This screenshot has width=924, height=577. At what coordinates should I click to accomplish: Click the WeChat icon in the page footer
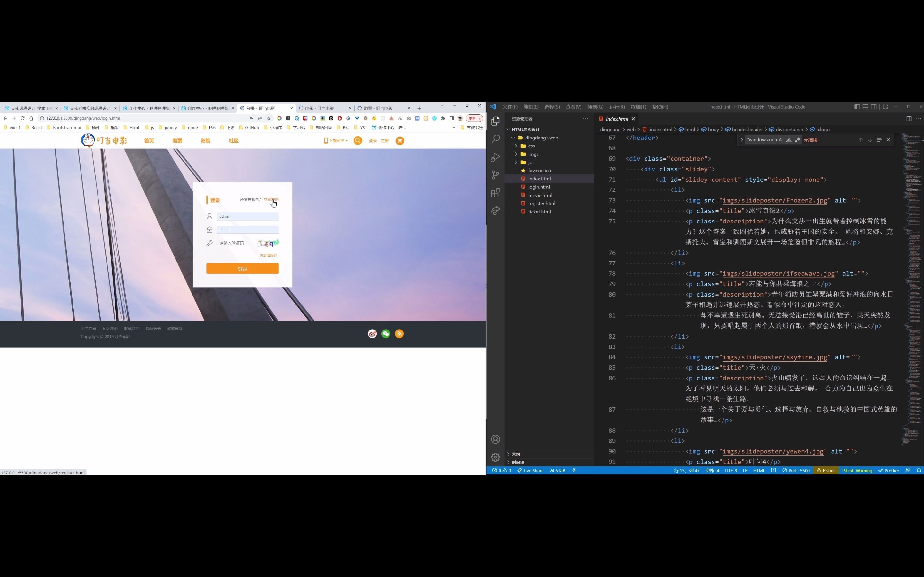(385, 333)
